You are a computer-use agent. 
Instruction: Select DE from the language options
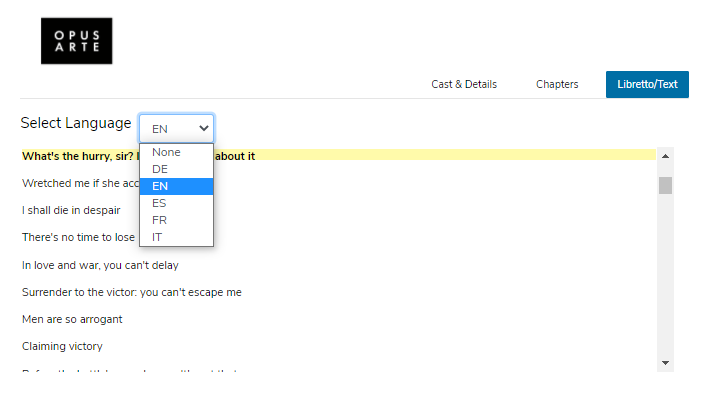160,169
